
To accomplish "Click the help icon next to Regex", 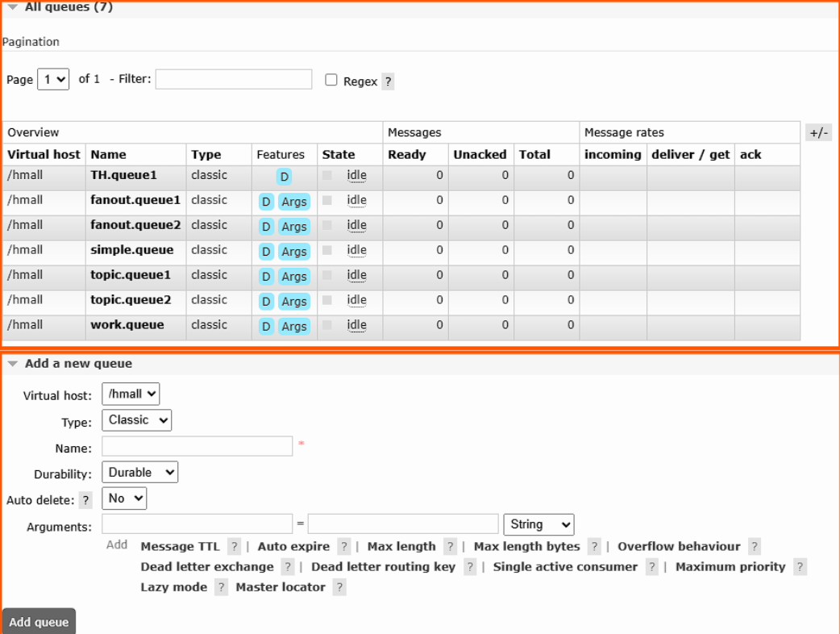I will 388,81.
